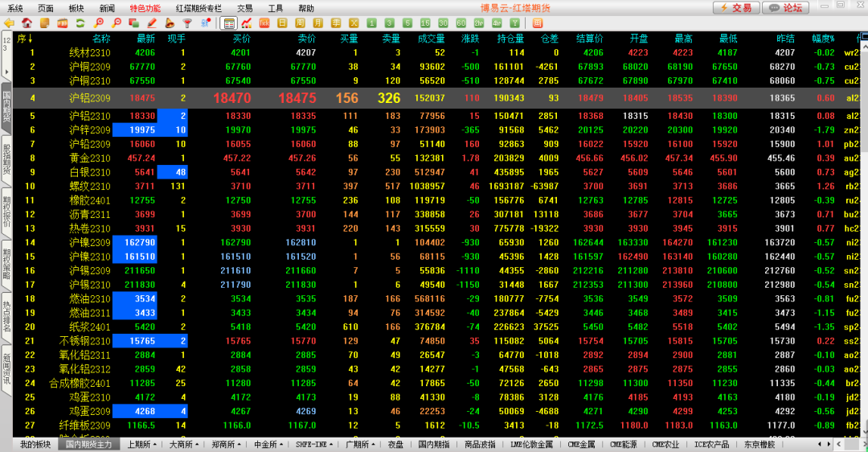
Task: Open the red trend chart icon
Action: (247, 23)
